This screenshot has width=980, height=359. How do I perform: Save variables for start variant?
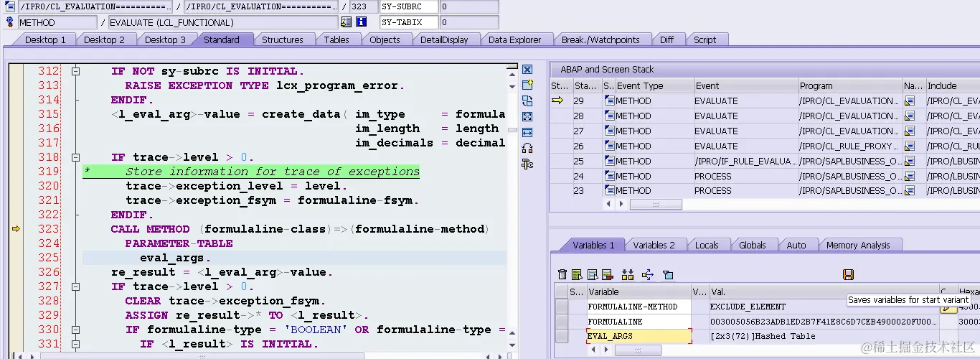(848, 274)
